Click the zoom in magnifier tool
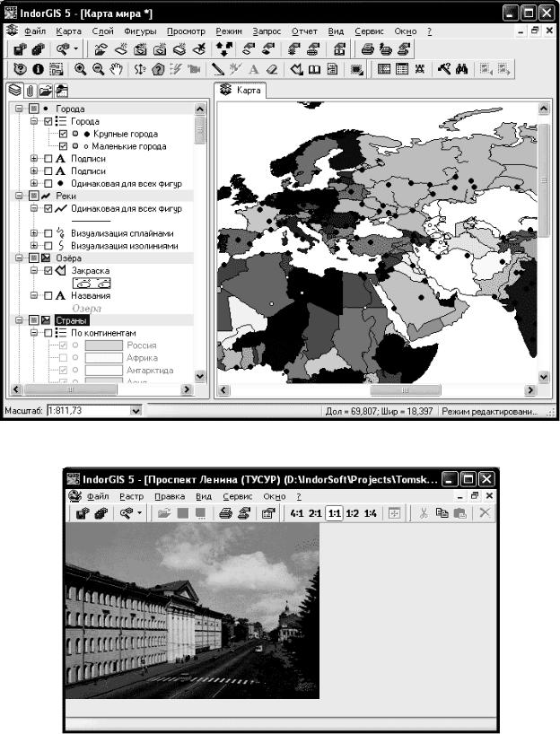 [x=81, y=69]
